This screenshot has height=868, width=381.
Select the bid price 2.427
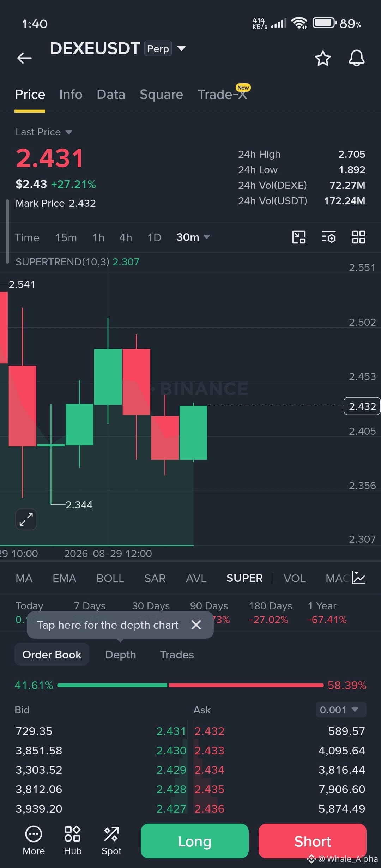(x=171, y=809)
